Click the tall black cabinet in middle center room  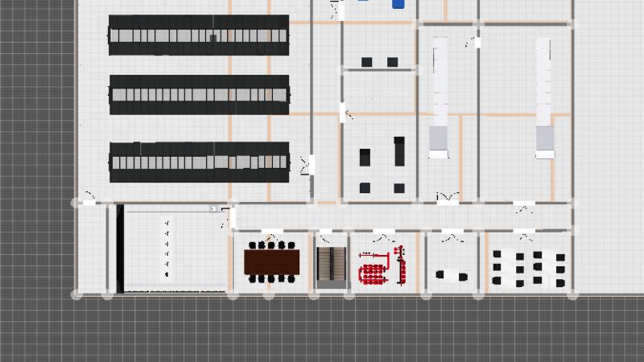click(x=398, y=150)
